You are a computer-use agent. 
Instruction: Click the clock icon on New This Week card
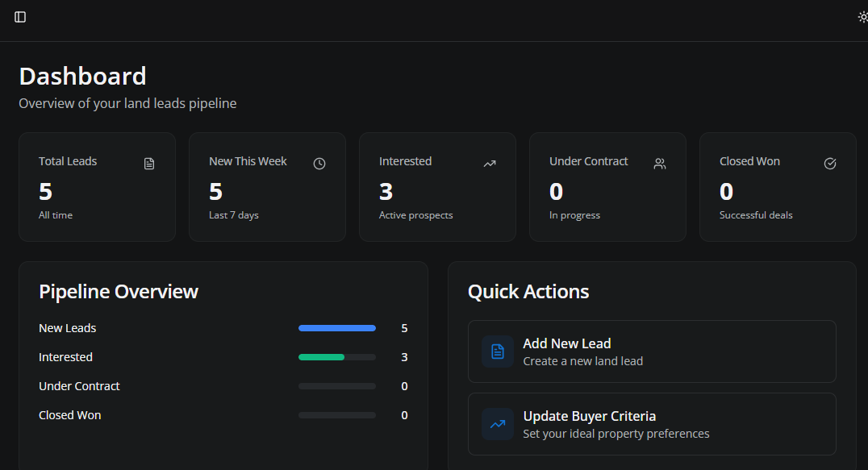[x=319, y=163]
